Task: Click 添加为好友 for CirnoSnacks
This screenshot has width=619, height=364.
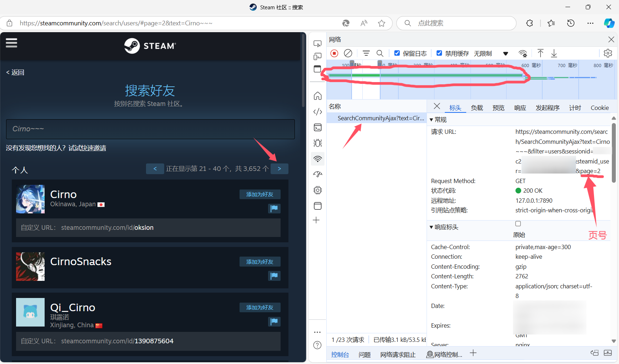Action: (x=260, y=262)
